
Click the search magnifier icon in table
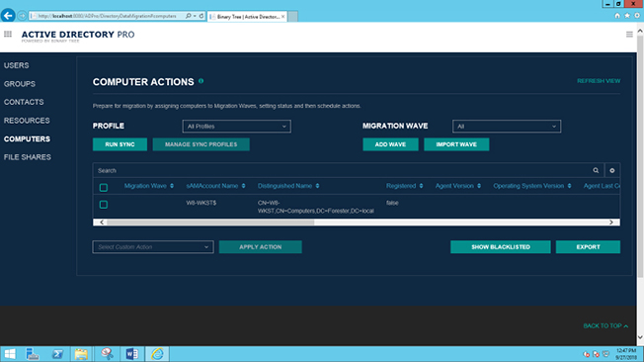(596, 170)
